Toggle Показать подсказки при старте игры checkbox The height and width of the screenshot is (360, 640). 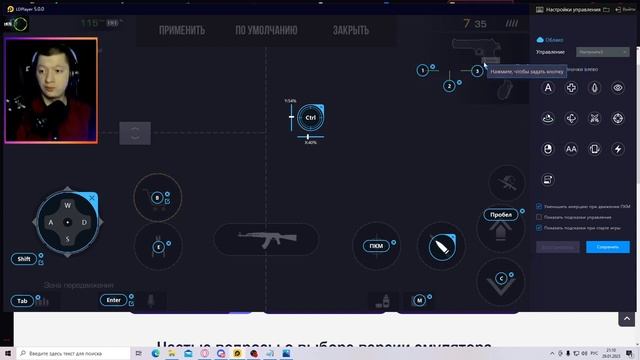coord(539,228)
